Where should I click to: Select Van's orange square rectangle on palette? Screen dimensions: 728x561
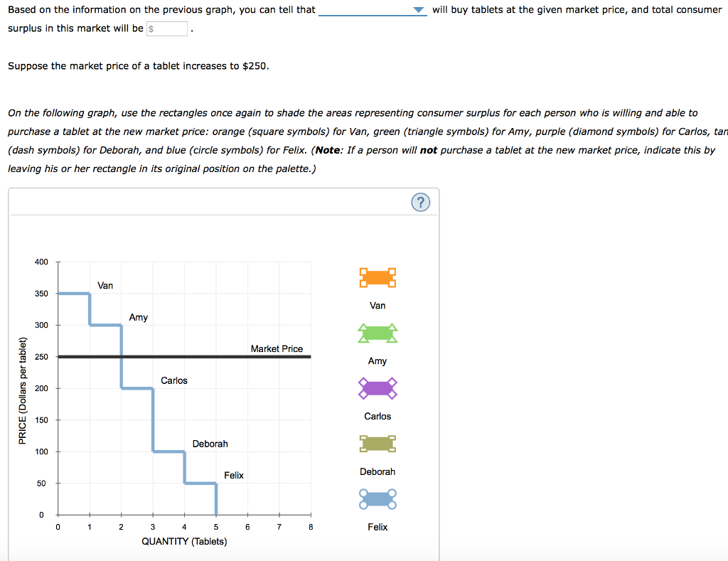click(x=378, y=277)
